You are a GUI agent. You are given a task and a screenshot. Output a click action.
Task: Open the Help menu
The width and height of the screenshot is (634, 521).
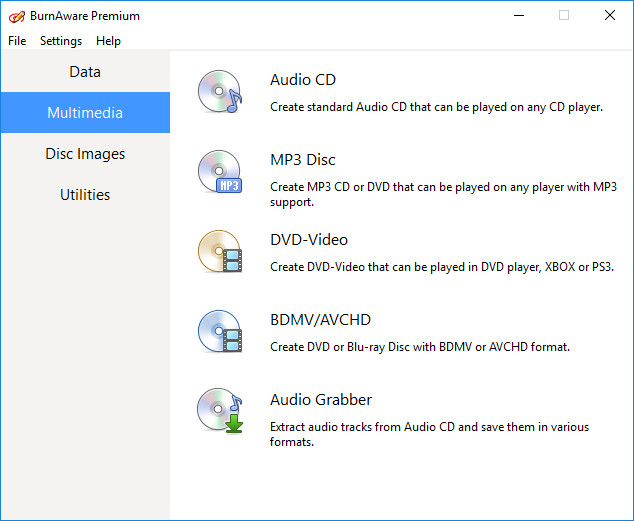(108, 41)
